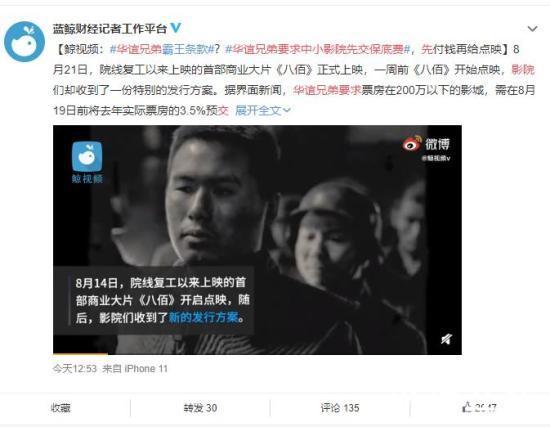550x427 pixels.
Task: Click the highlighted 新的发行方案 caption text
Action: click(203, 318)
